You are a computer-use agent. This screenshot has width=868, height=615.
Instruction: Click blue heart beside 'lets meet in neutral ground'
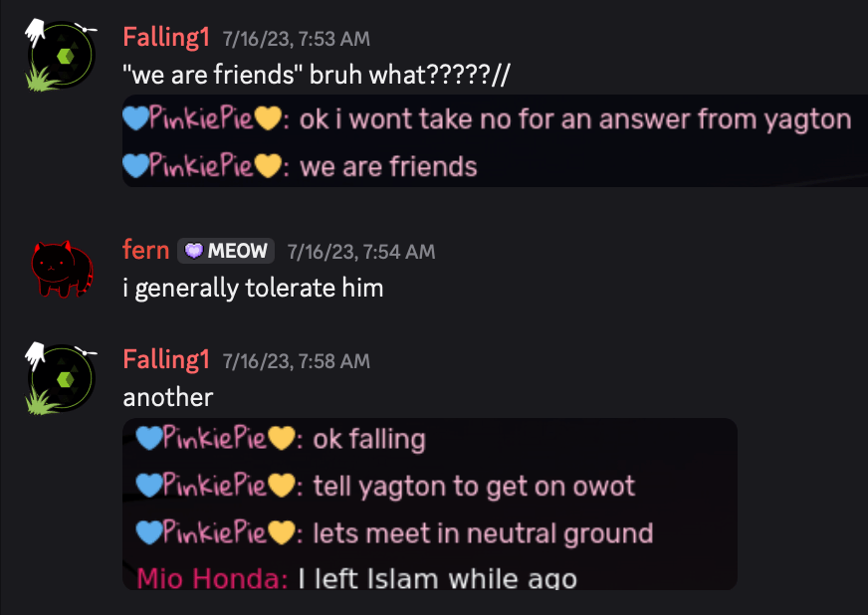pos(149,532)
